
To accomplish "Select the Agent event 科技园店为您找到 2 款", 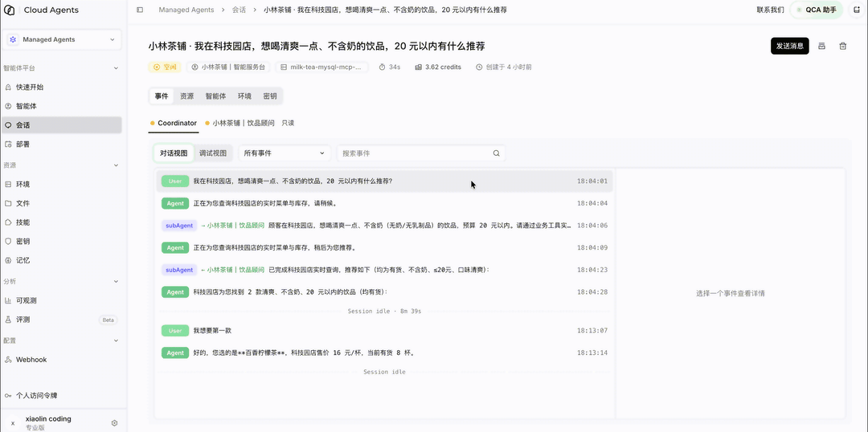I will point(385,292).
